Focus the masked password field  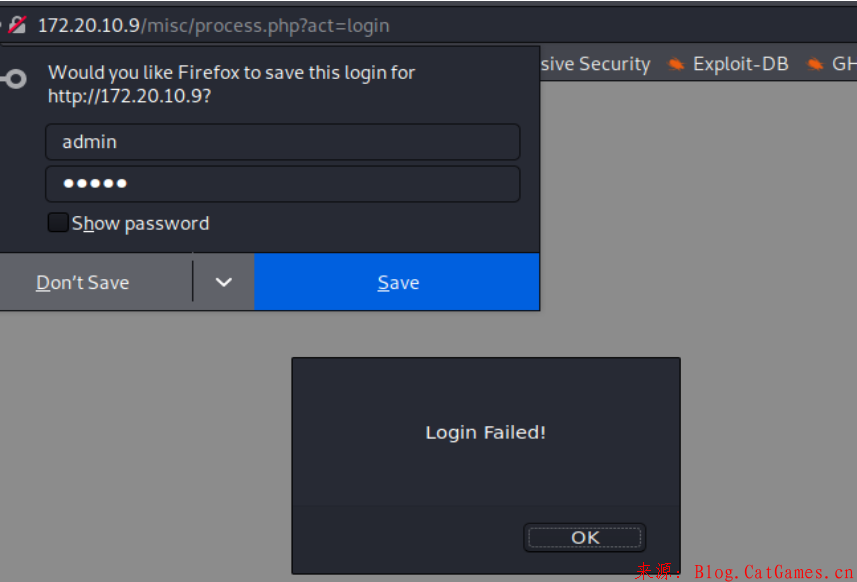click(x=282, y=184)
